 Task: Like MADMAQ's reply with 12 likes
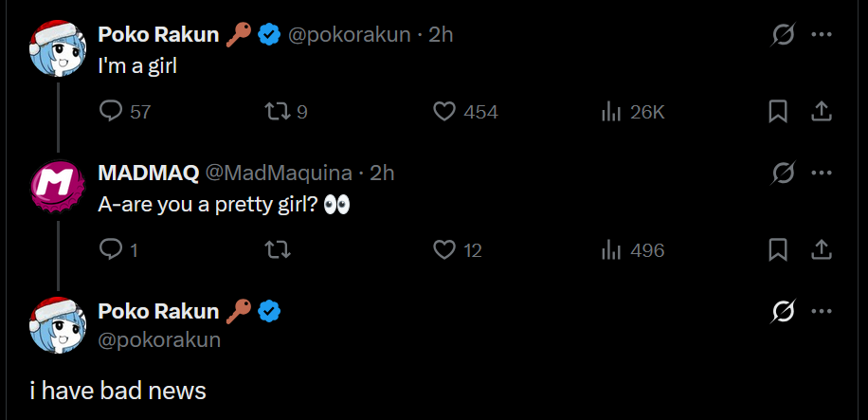[x=445, y=250]
